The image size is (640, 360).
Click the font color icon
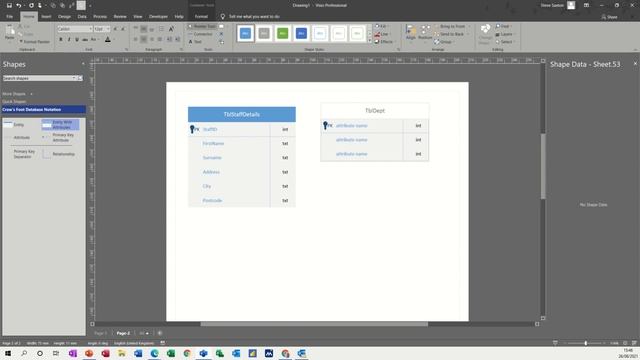tap(108, 40)
